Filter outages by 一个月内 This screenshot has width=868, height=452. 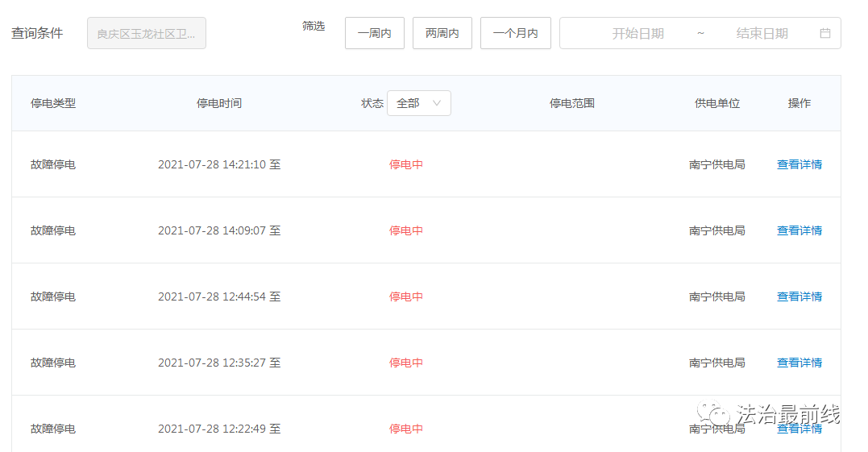pos(515,34)
